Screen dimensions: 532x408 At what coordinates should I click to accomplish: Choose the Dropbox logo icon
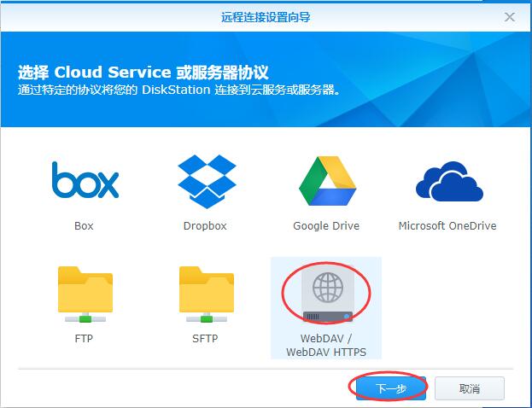click(206, 180)
